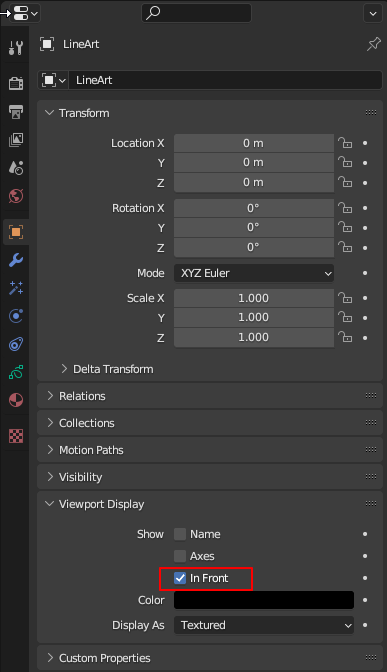Viewport: 387px width, 672px height.
Task: Click the LineArt object name field
Action: pos(226,80)
